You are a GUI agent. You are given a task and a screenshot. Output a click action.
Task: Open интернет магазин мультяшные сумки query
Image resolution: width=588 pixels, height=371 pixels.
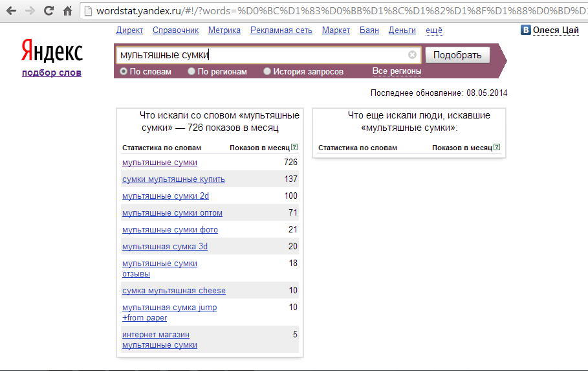(x=160, y=340)
